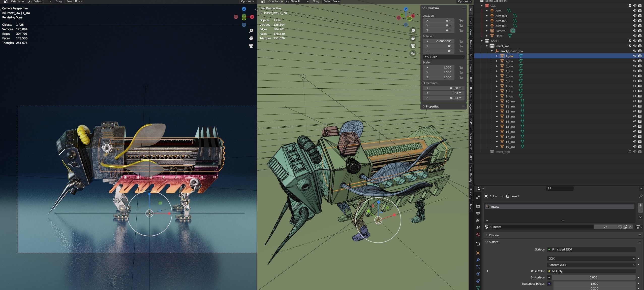Expand the 7_low object row
644x290 pixels.
point(497,86)
